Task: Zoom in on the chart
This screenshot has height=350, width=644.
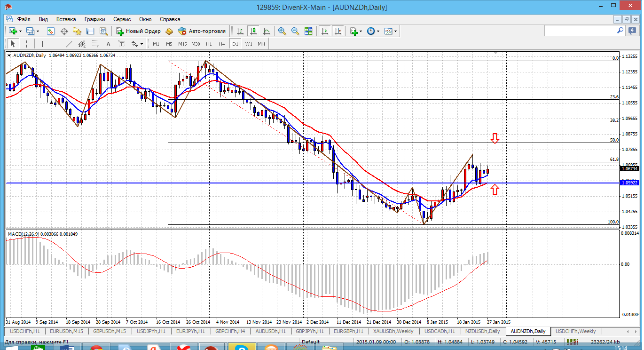Action: tap(282, 31)
